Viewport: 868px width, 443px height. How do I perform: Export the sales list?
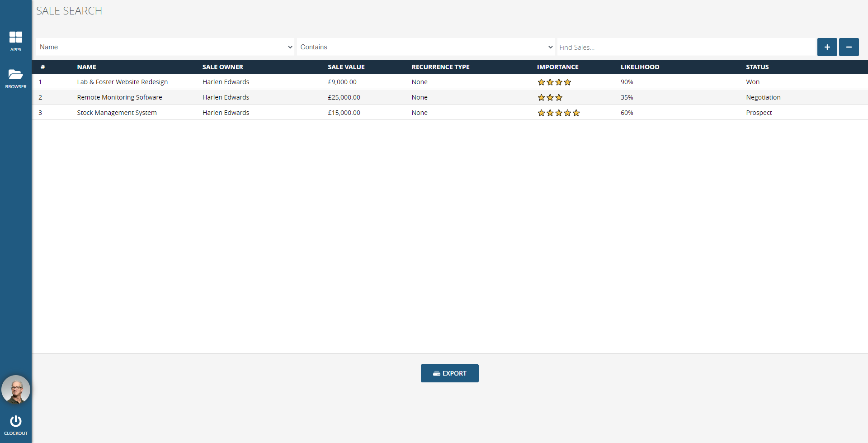tap(449, 373)
